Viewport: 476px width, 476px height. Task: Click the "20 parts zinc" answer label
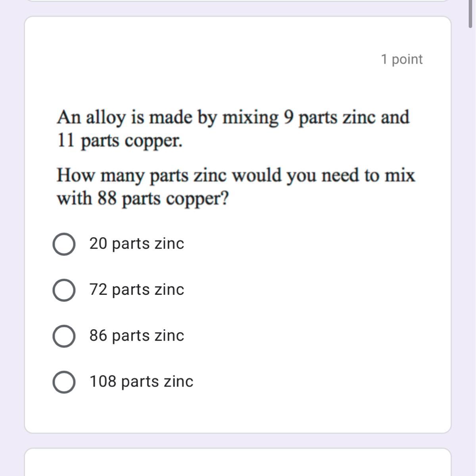click(136, 244)
